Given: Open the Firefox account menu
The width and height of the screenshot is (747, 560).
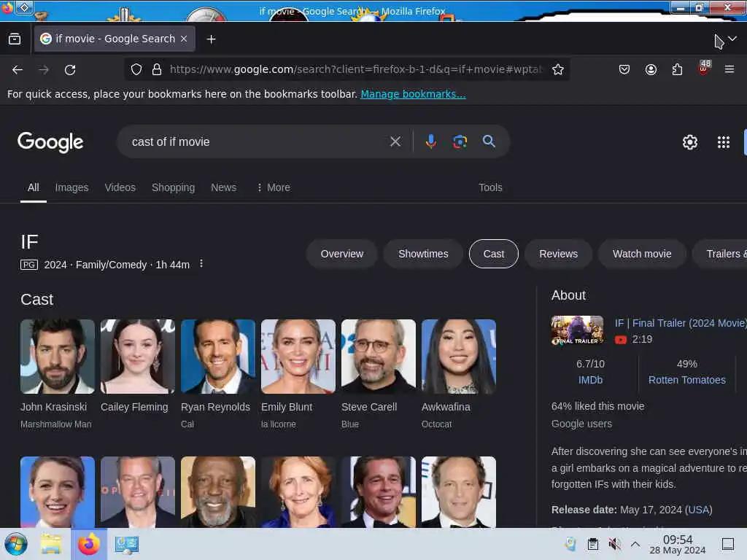Looking at the screenshot, I should [x=651, y=69].
